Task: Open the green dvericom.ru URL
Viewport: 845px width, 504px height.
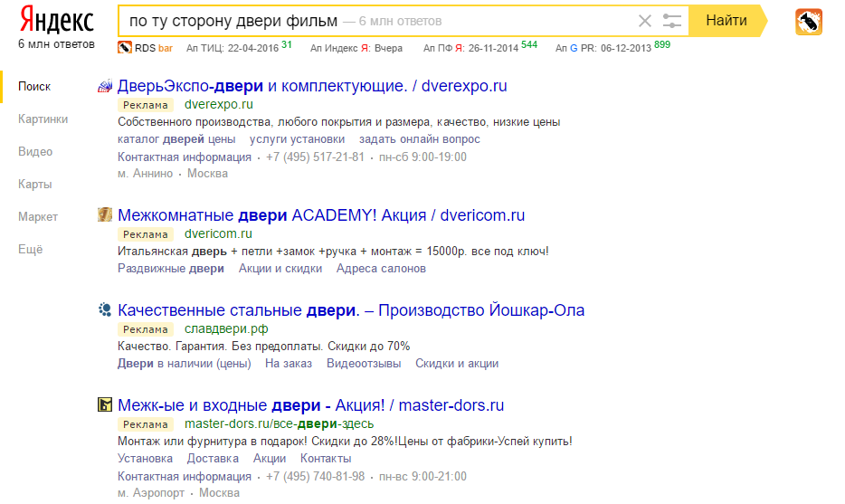Action: tap(218, 234)
